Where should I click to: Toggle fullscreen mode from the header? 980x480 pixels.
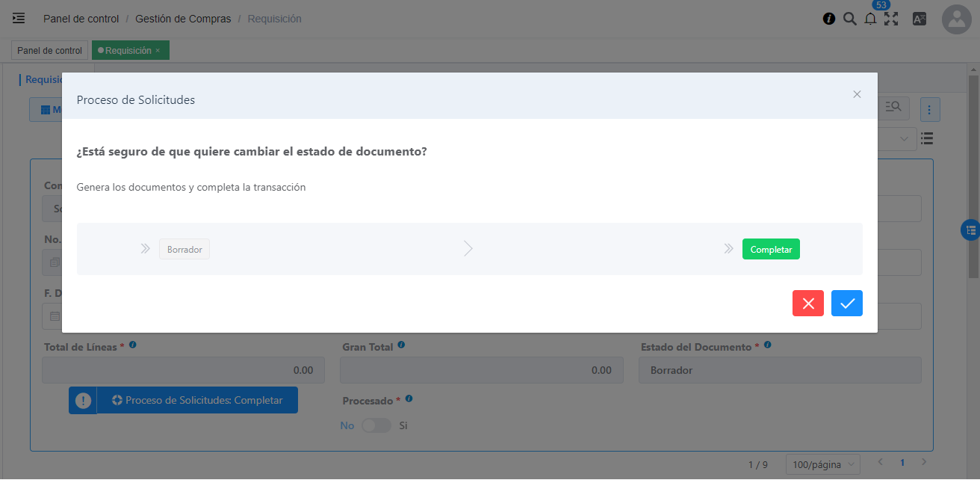[x=891, y=19]
